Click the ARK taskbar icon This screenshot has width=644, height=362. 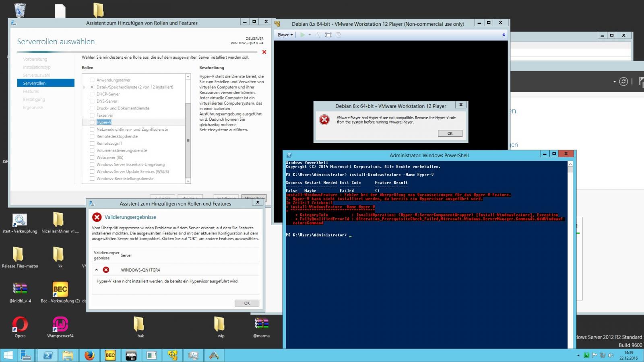[x=214, y=356]
